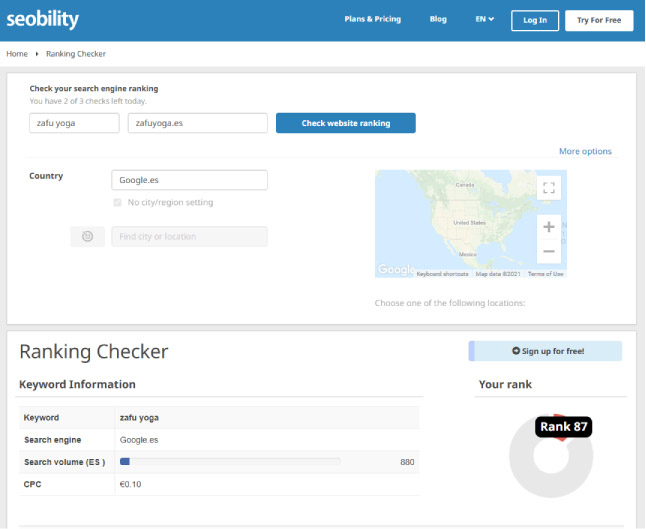Click Check website ranking button

[x=346, y=123]
